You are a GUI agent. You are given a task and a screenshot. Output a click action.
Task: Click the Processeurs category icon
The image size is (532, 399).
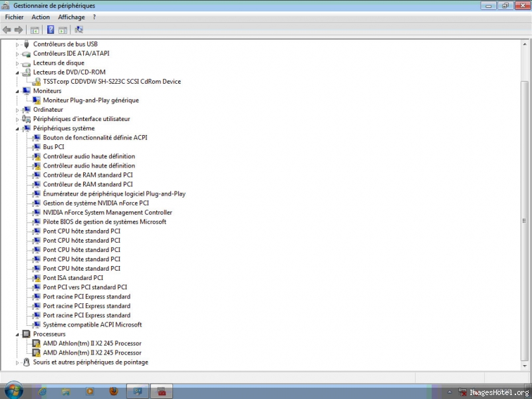[27, 334]
